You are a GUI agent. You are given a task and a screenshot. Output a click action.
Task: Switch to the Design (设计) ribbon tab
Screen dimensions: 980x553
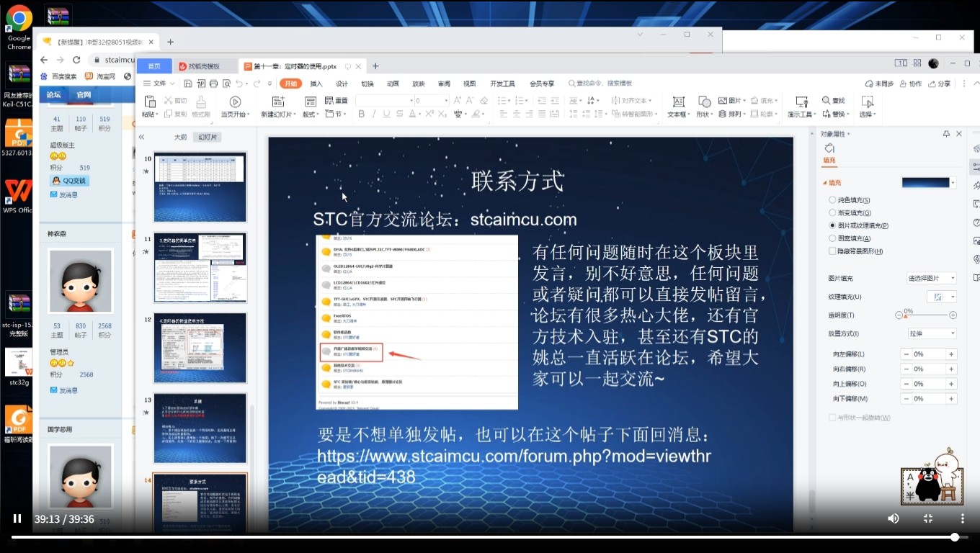click(342, 84)
